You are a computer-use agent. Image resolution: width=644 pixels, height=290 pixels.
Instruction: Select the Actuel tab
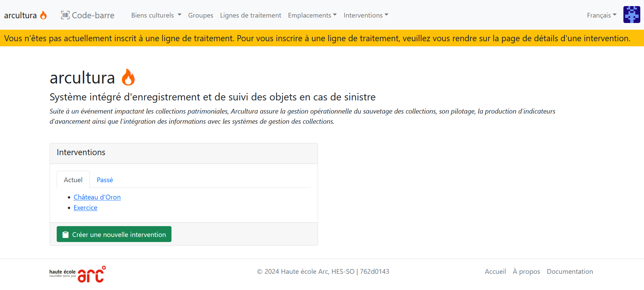coord(73,179)
